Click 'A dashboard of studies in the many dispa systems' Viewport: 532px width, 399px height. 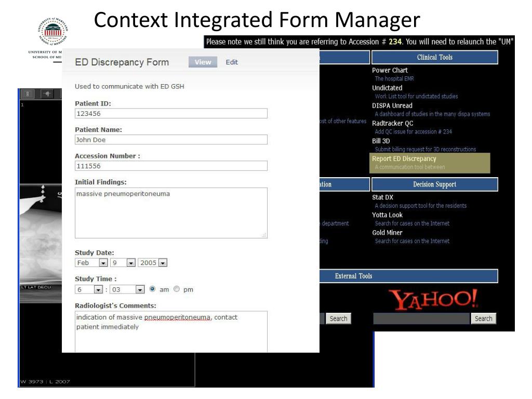click(432, 114)
